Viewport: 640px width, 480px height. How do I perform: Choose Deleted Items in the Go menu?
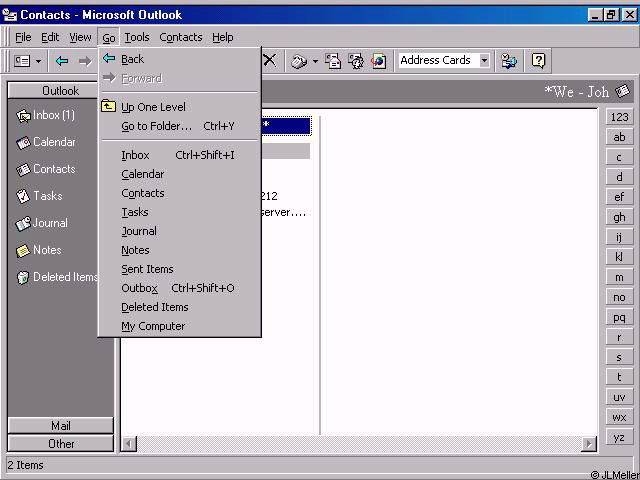pos(180,307)
